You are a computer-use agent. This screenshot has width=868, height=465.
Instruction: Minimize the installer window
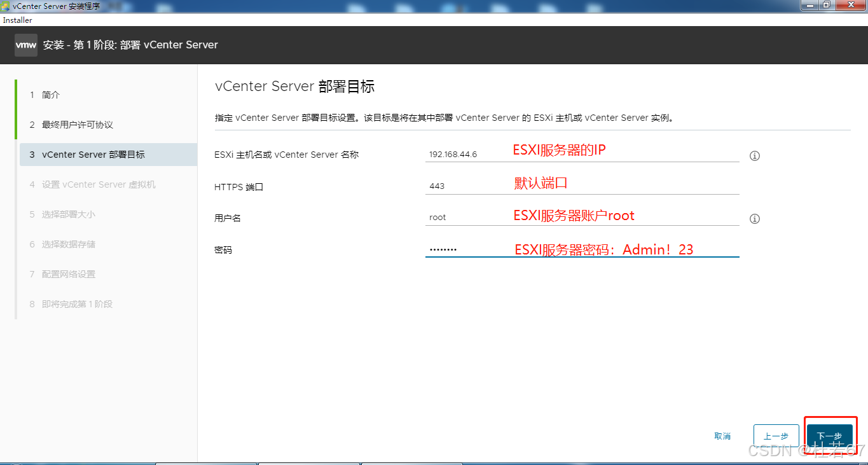tap(809, 5)
